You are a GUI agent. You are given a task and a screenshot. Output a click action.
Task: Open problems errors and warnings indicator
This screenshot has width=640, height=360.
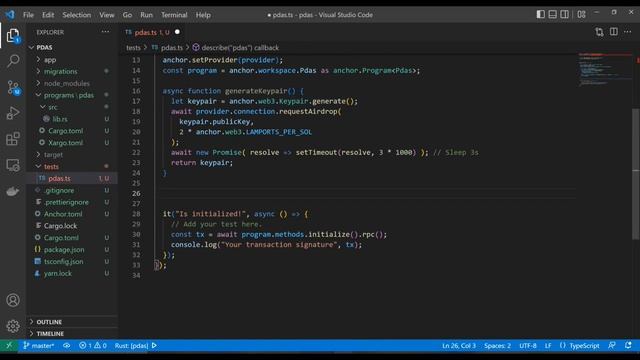pyautogui.click(x=93, y=345)
